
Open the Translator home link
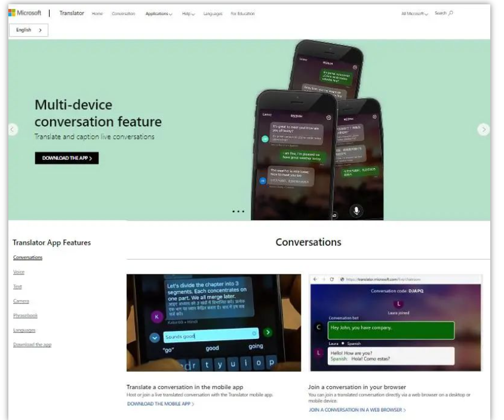[x=72, y=13]
